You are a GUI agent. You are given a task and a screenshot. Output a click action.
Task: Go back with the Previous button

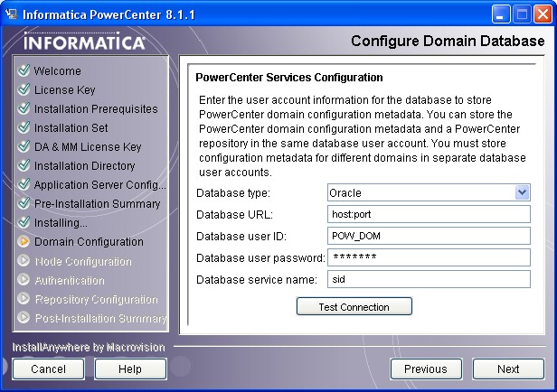(426, 369)
